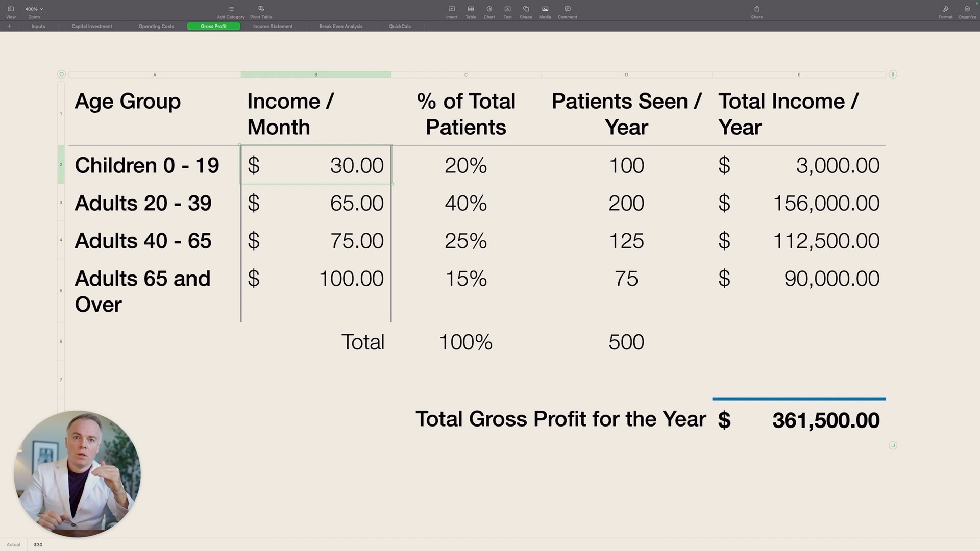Open the View sidebar menu
The height and width of the screenshot is (551, 980).
click(11, 11)
